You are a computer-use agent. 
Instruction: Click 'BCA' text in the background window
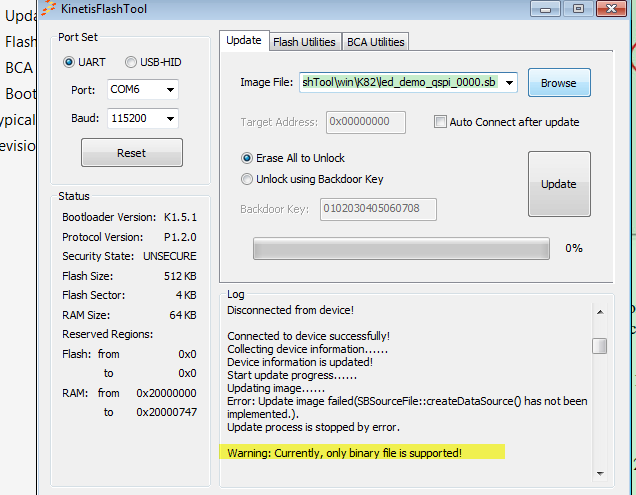pos(19,68)
